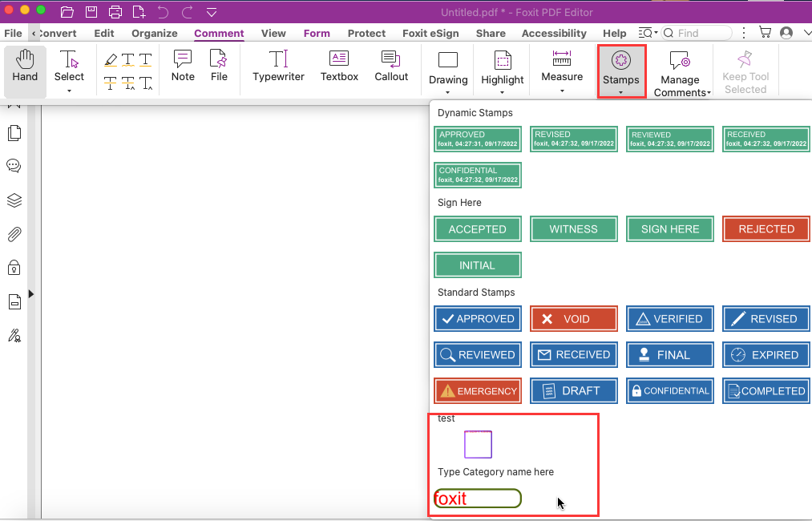
Task: Switch to the Form tab
Action: (x=316, y=33)
